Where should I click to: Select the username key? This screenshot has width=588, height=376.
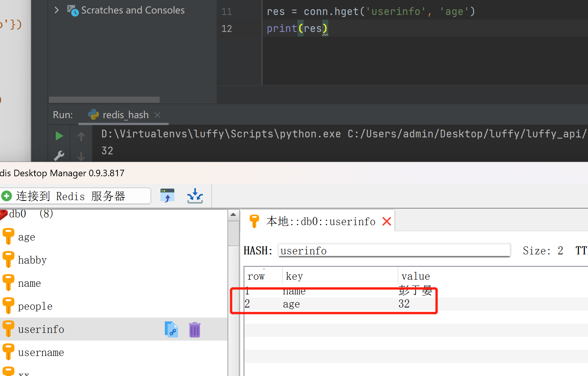(x=41, y=353)
